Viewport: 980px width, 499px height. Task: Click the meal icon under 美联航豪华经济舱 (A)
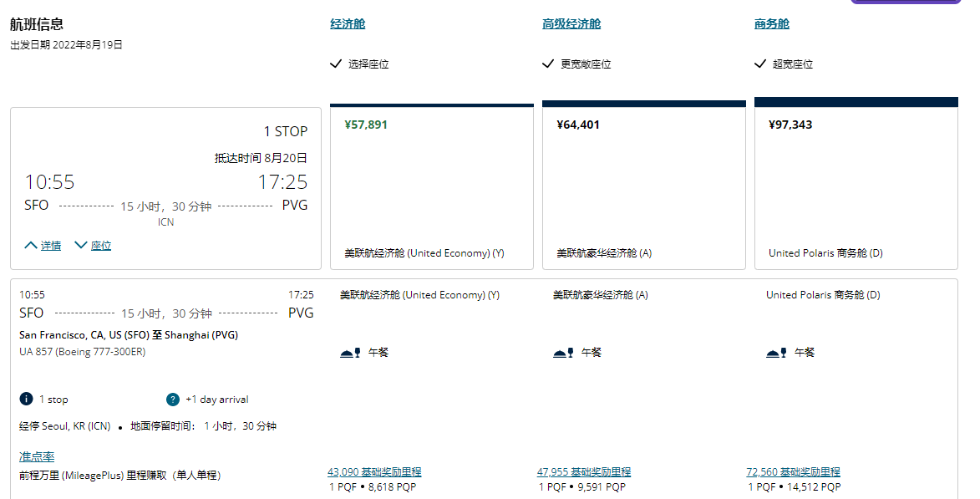(x=563, y=353)
